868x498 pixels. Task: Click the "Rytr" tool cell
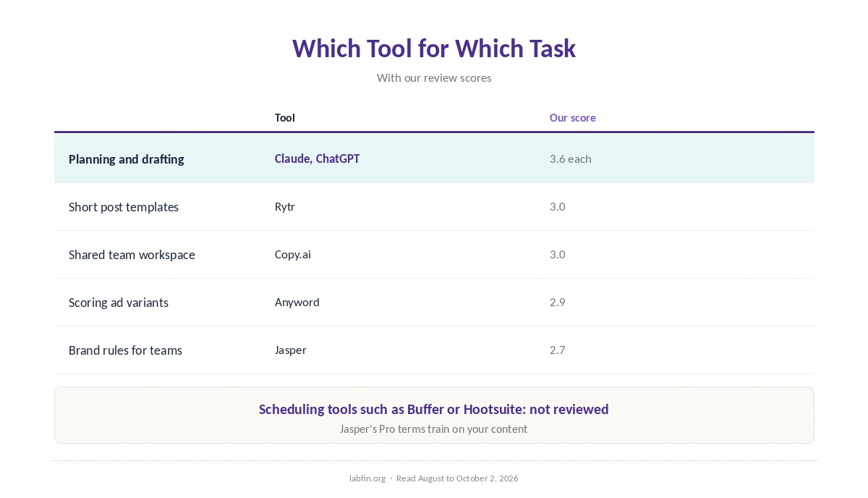285,206
